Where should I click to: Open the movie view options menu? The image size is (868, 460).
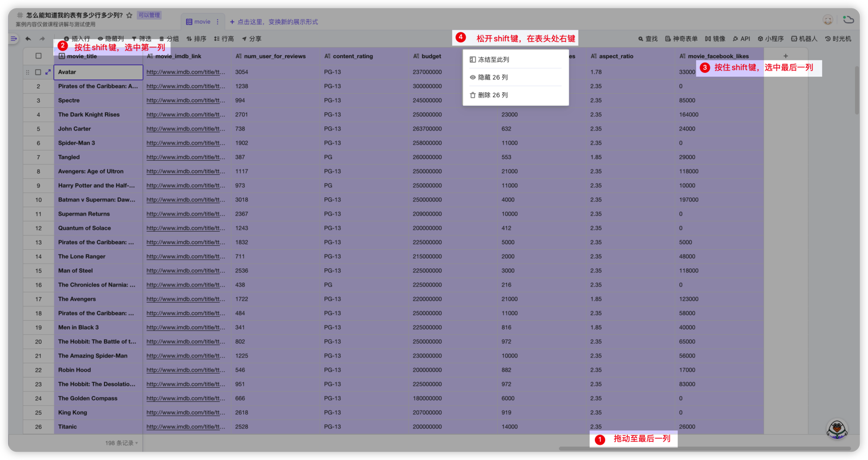tap(218, 22)
